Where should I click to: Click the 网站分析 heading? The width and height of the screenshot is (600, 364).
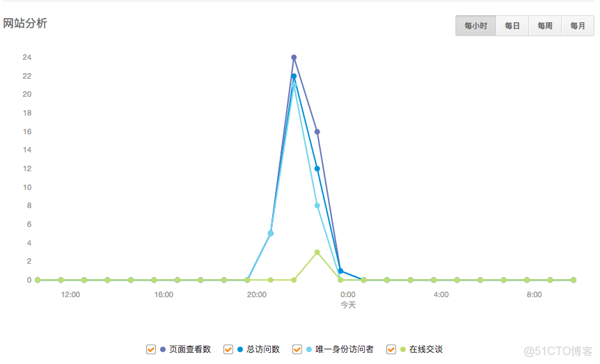pos(26,24)
